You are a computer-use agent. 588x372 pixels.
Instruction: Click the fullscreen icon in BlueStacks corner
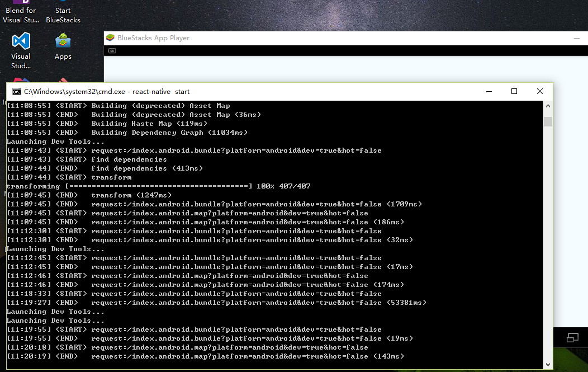point(572,337)
